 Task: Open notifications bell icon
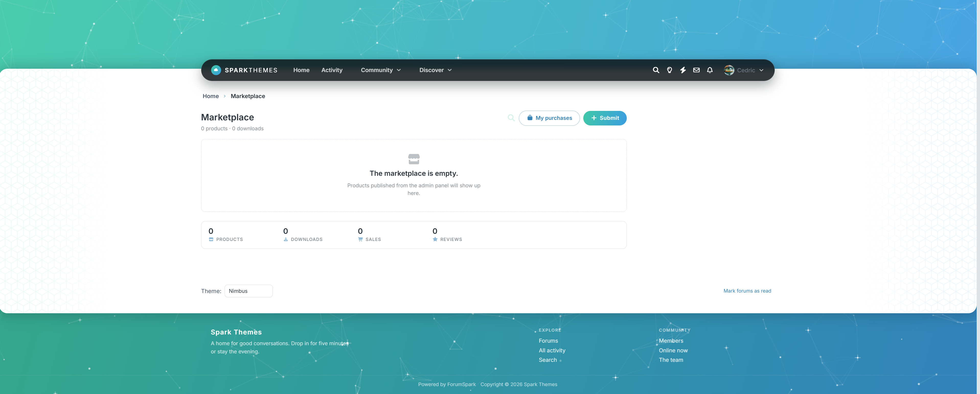click(x=710, y=70)
